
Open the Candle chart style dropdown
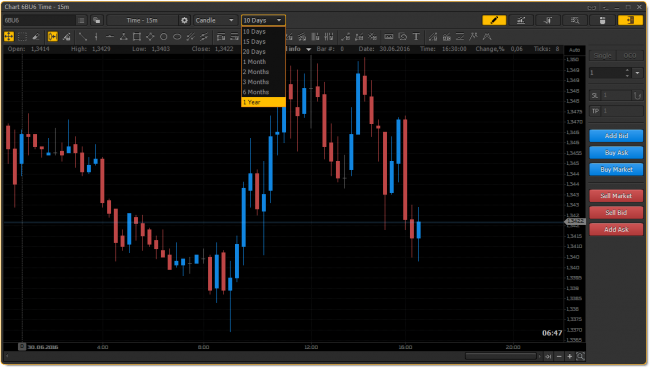(x=215, y=20)
